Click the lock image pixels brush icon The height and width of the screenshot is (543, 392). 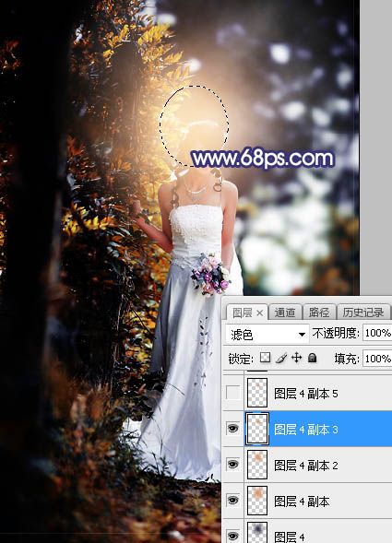[x=281, y=358]
